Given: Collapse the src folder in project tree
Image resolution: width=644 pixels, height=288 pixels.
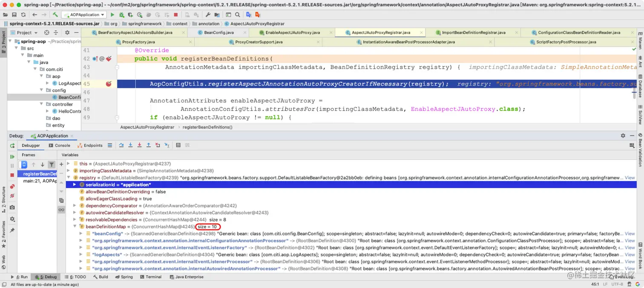Looking at the screenshot, I should coord(16,48).
